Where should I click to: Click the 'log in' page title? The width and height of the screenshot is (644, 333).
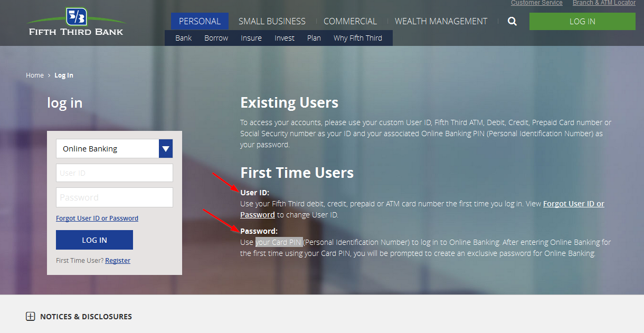[x=65, y=102]
